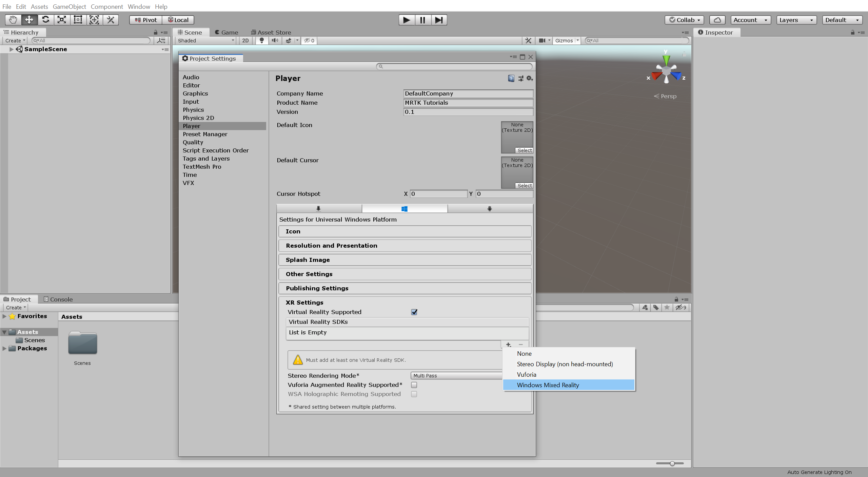Screen dimensions: 868x477
Task: Open the scene camera settings icon
Action: [542, 41]
